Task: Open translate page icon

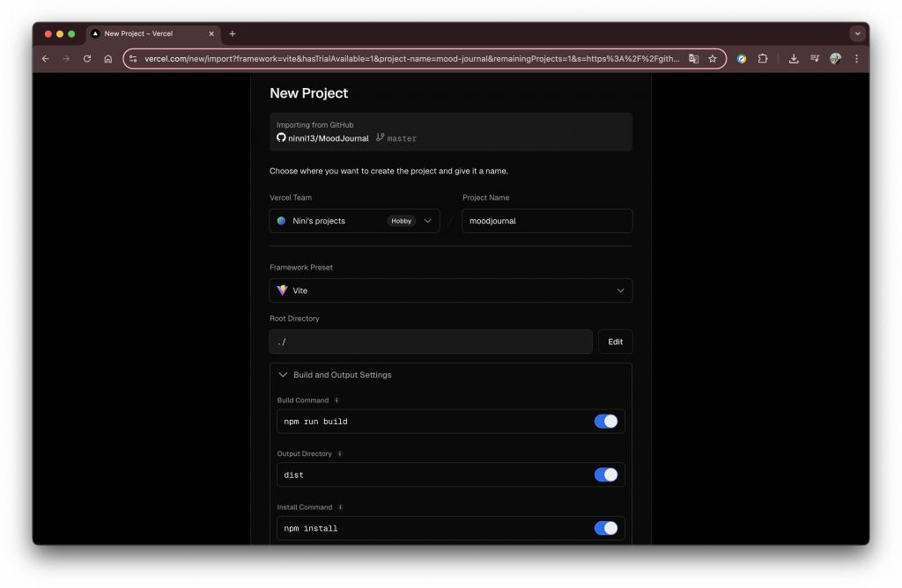Action: 694,59
